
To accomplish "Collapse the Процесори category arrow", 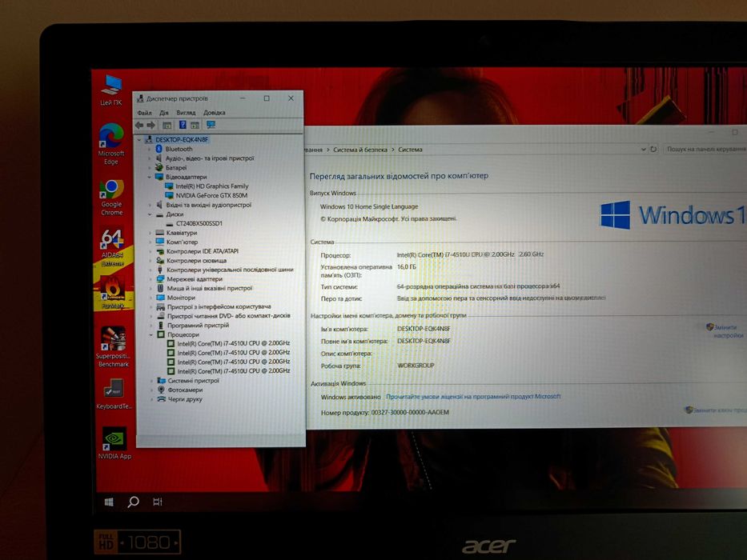I will tap(151, 334).
